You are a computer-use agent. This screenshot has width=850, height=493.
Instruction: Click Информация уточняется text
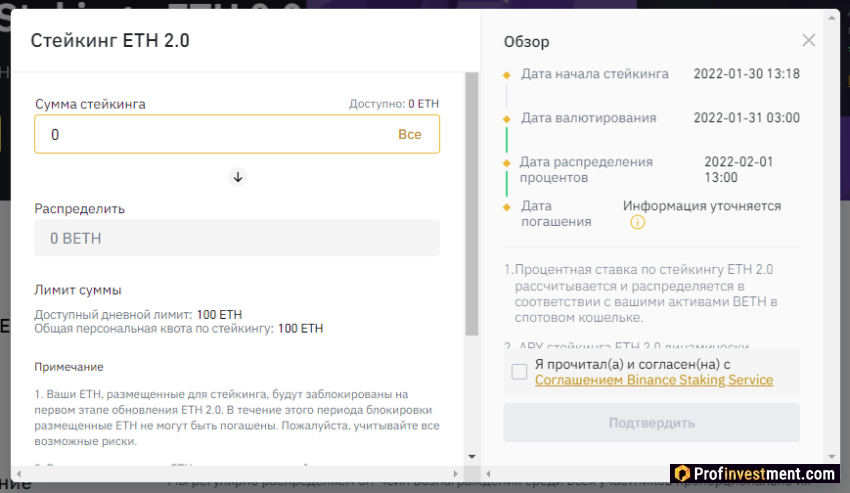pos(701,206)
